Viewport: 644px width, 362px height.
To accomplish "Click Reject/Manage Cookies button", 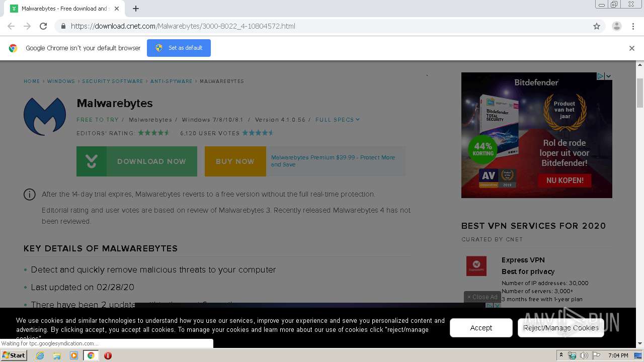I will click(x=561, y=328).
